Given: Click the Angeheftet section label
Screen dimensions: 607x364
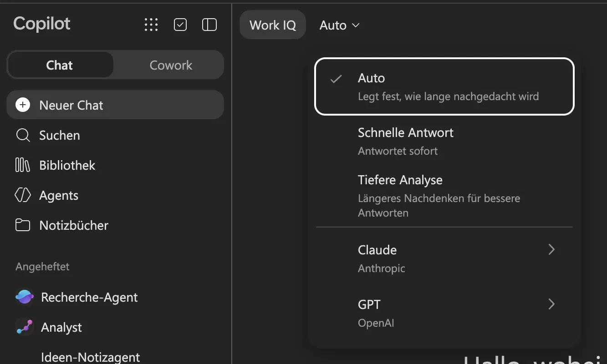Looking at the screenshot, I should coord(42,267).
